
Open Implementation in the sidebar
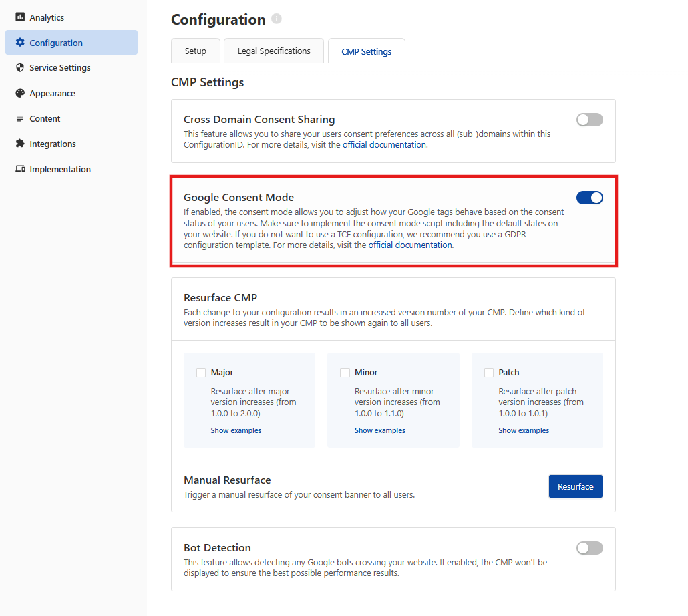[71, 169]
